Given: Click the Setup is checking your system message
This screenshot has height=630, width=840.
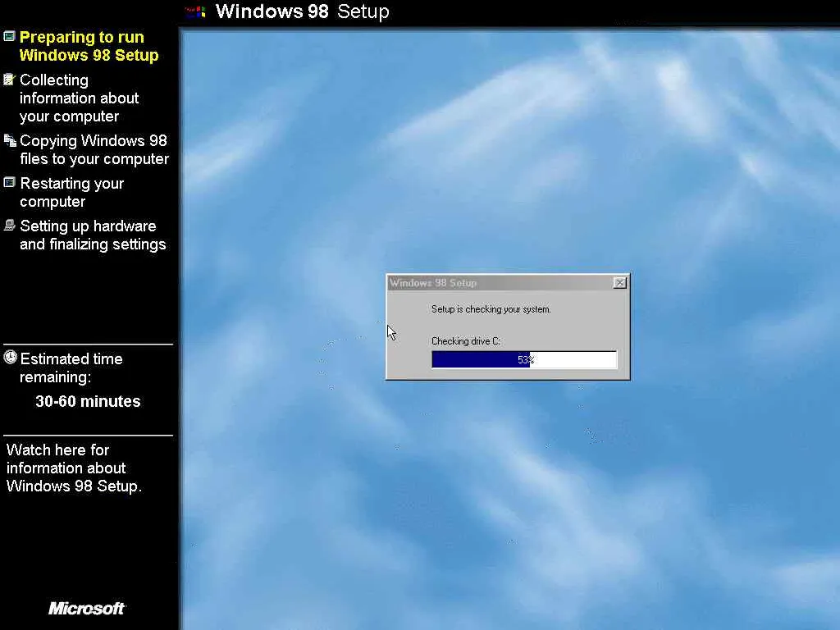Looking at the screenshot, I should (x=491, y=309).
